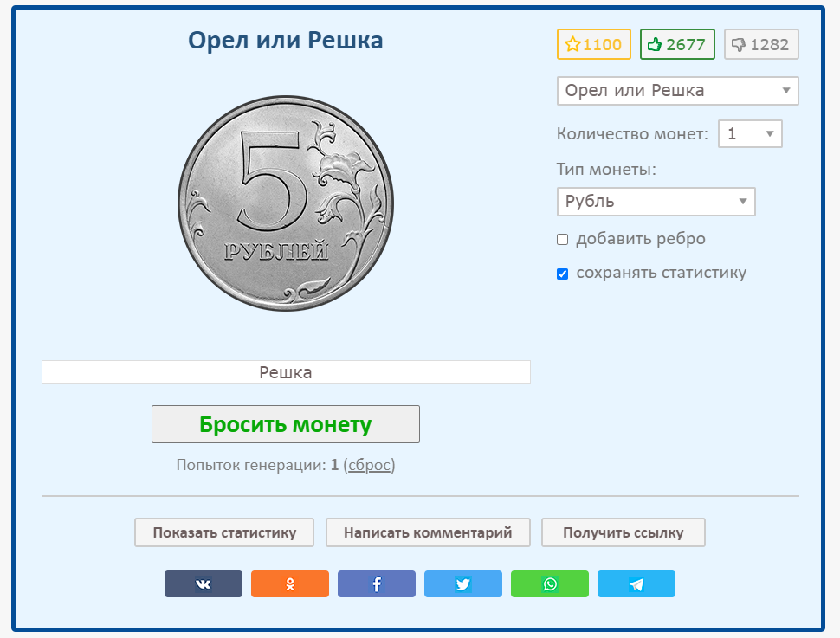Image resolution: width=840 pixels, height=638 pixels.
Task: Share via Telegram
Action: coord(636,584)
